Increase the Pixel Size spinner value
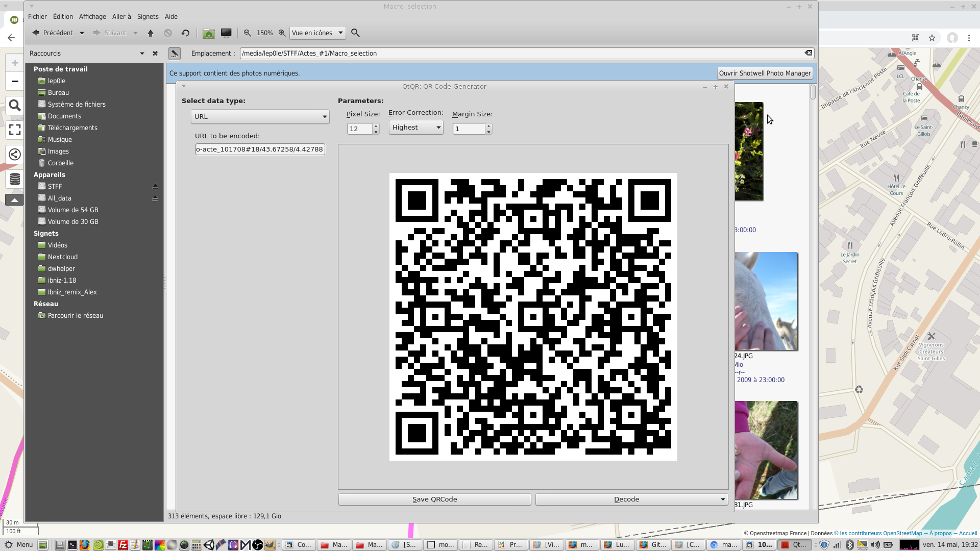This screenshot has height=551, width=980. tap(376, 126)
